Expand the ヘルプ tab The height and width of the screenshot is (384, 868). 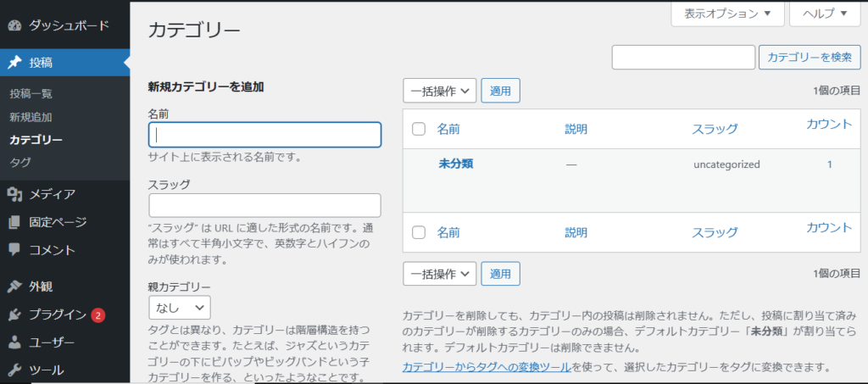click(824, 14)
